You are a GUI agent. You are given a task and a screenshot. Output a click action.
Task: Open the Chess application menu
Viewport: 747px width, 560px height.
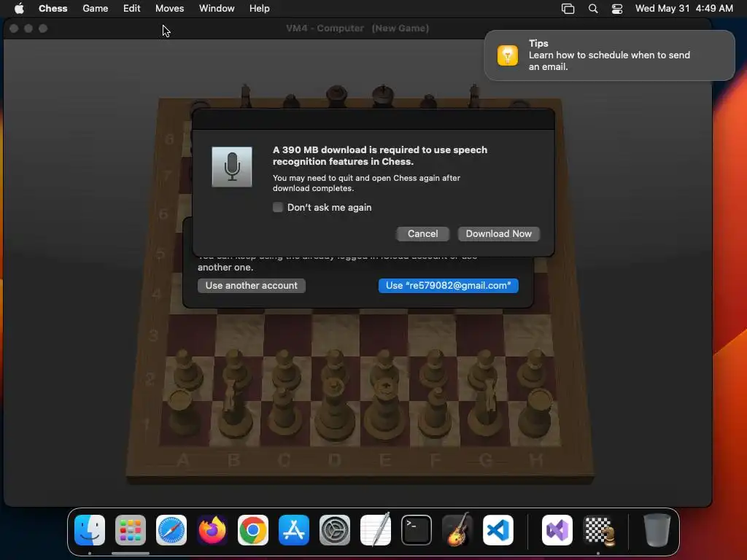(x=53, y=9)
